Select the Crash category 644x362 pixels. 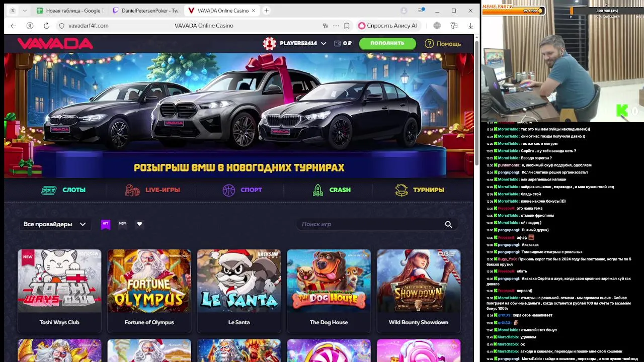332,190
